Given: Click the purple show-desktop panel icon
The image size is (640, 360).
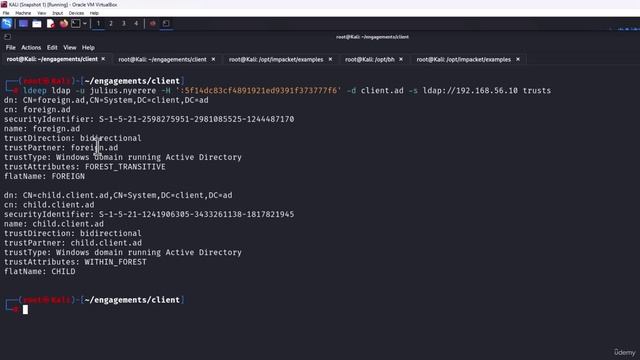Looking at the screenshot, I should click(23, 24).
